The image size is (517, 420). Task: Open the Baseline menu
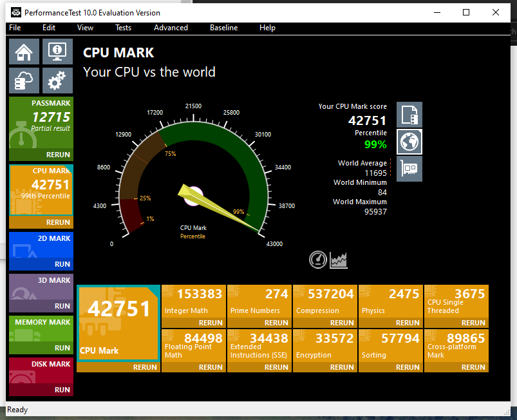tap(223, 28)
